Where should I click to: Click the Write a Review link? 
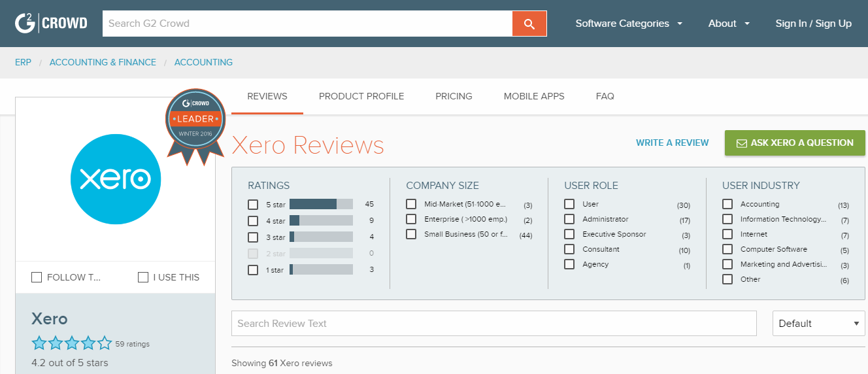[x=673, y=143]
